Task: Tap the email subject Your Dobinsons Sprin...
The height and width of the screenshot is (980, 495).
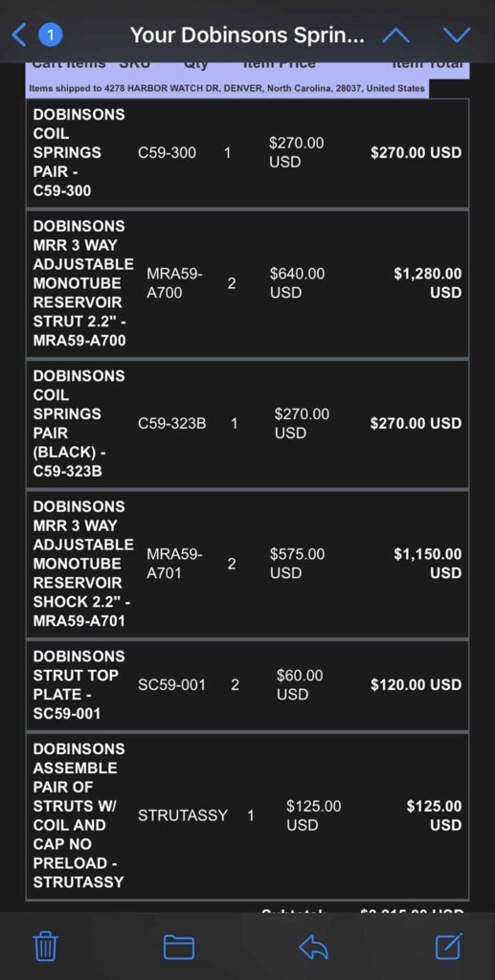Action: click(x=247, y=35)
